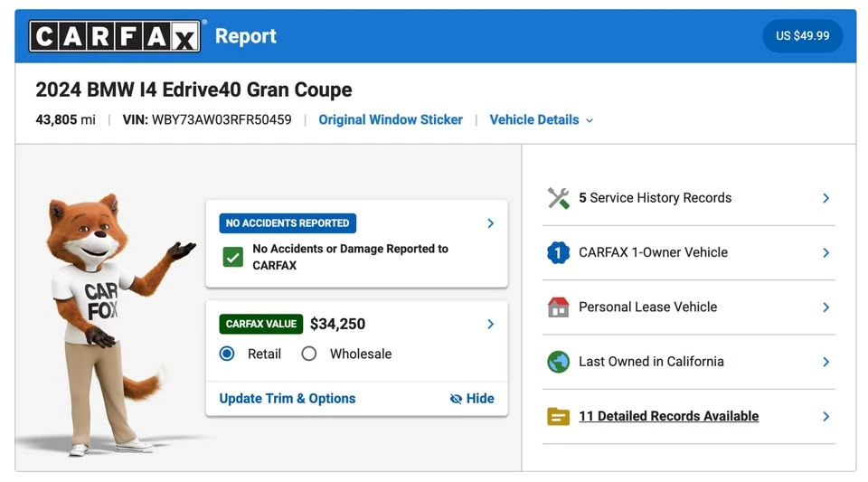Click the VIN number WBY73AW03RFR50459
Viewport: 868px width, 482px height.
click(222, 120)
